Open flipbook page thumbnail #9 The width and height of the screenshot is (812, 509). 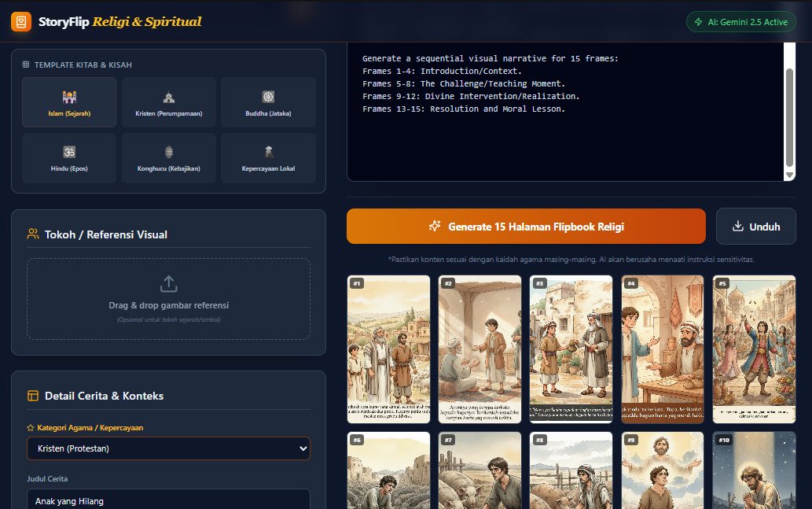[x=663, y=470]
